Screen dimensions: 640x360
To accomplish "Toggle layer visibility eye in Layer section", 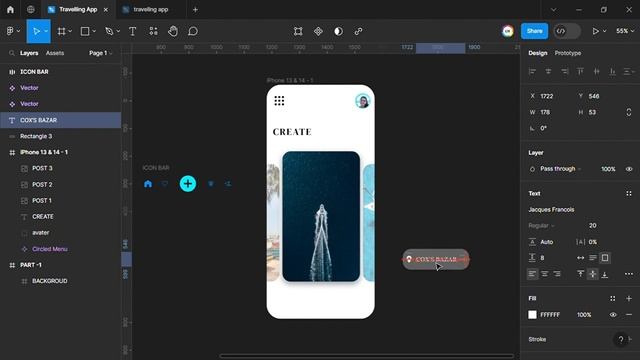I will coord(629,169).
